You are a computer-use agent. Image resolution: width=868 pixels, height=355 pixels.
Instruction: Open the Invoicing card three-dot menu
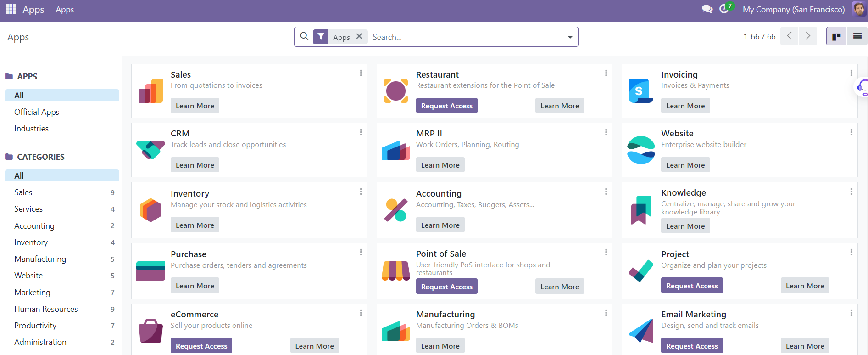coord(851,73)
